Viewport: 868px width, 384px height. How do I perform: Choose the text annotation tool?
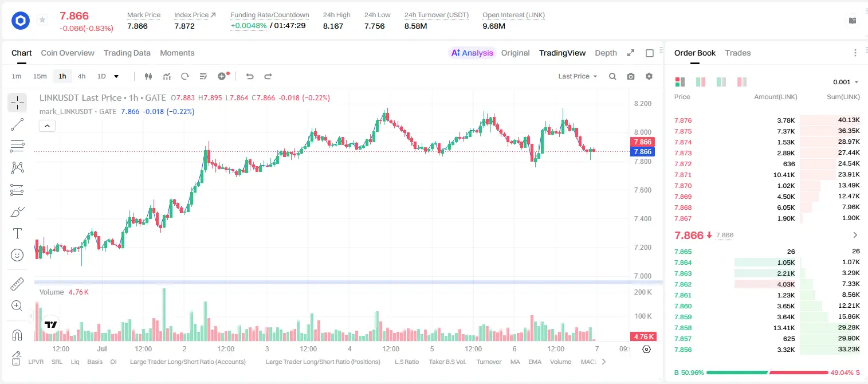[17, 233]
